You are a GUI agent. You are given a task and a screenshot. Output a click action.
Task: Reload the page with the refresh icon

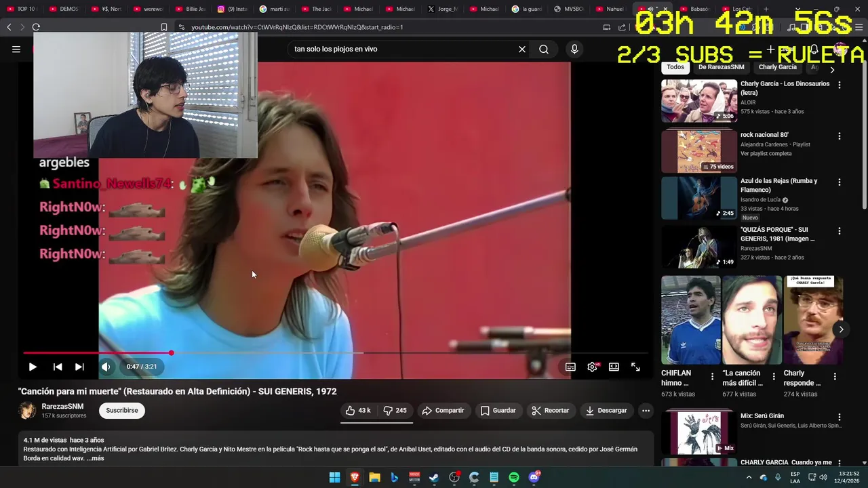(x=36, y=27)
